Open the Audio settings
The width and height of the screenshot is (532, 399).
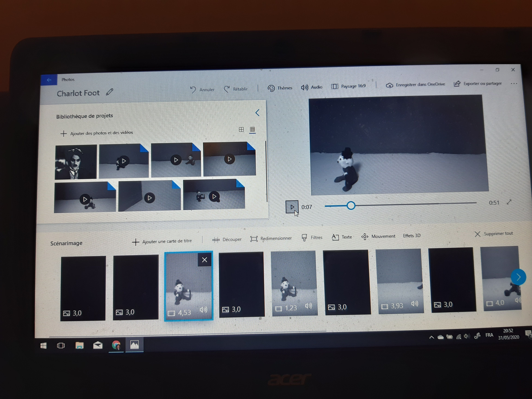point(311,87)
